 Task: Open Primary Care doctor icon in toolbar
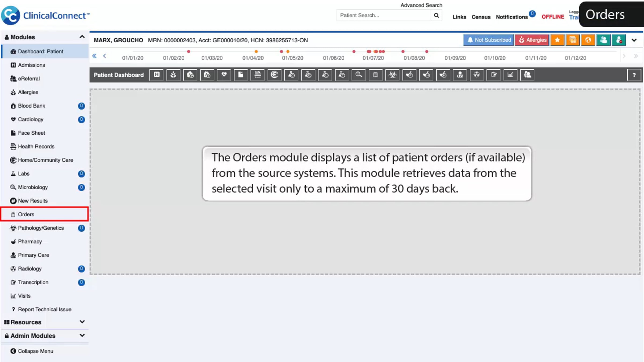[460, 75]
